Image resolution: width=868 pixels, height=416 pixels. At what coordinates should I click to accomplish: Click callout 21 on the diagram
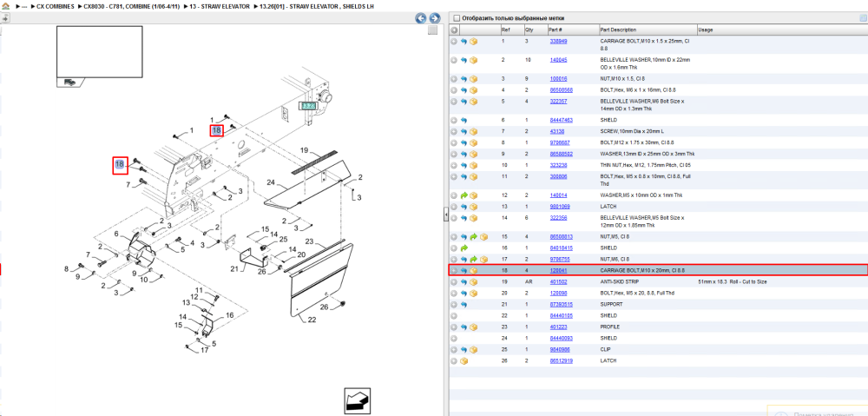click(234, 268)
